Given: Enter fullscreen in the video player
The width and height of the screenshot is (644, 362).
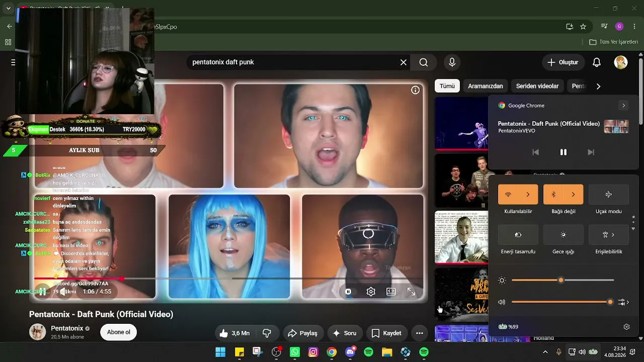Looking at the screenshot, I should [x=411, y=292].
